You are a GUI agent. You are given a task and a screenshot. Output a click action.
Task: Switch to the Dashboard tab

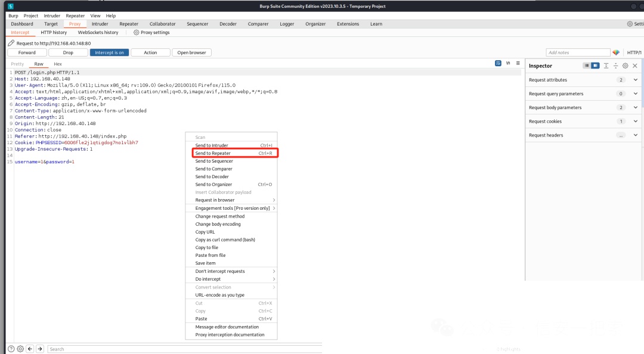pyautogui.click(x=22, y=24)
